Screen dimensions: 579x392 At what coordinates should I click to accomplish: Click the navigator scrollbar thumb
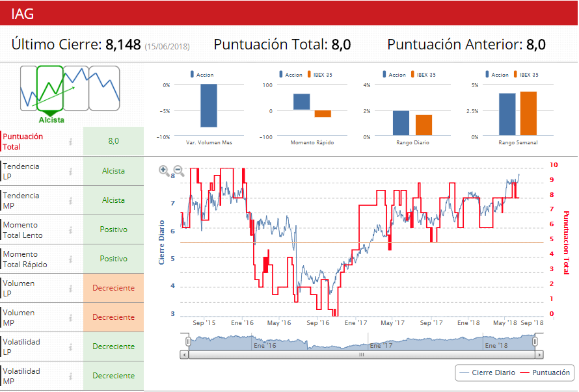pyautogui.click(x=362, y=355)
